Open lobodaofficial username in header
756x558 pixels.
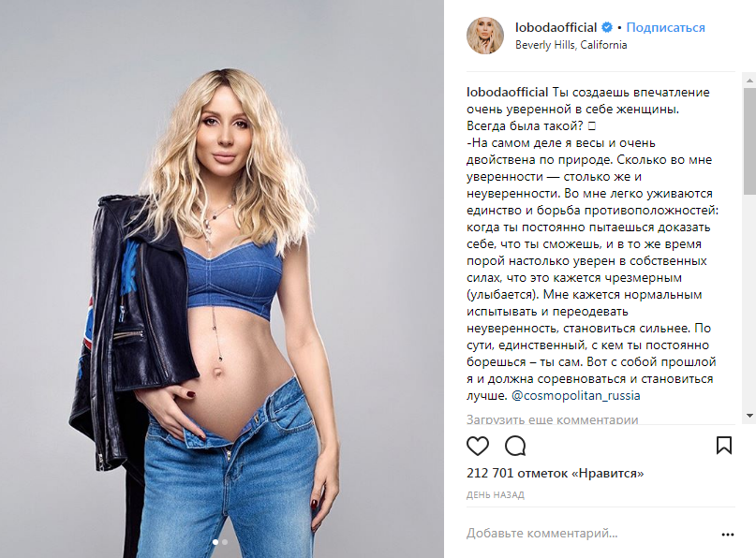pos(556,27)
